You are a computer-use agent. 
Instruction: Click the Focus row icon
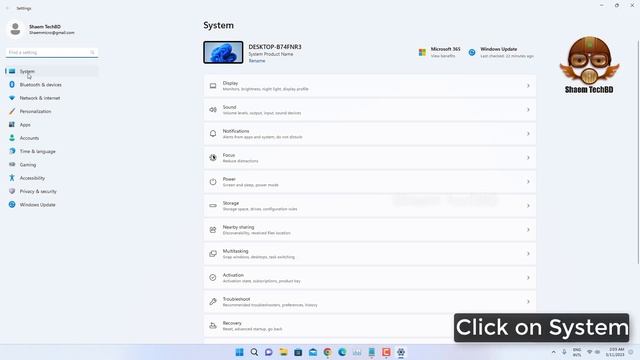(213, 158)
